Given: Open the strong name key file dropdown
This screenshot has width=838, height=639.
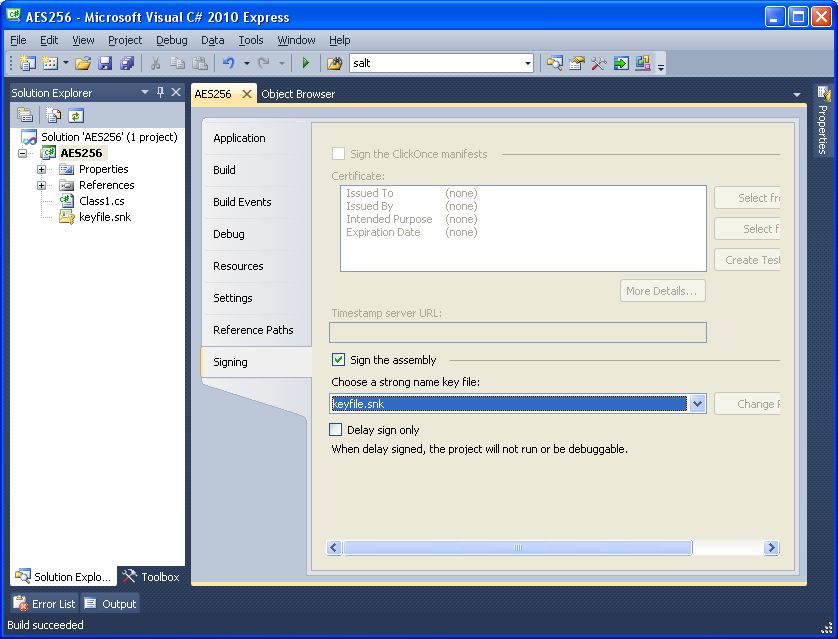Looking at the screenshot, I should [697, 404].
